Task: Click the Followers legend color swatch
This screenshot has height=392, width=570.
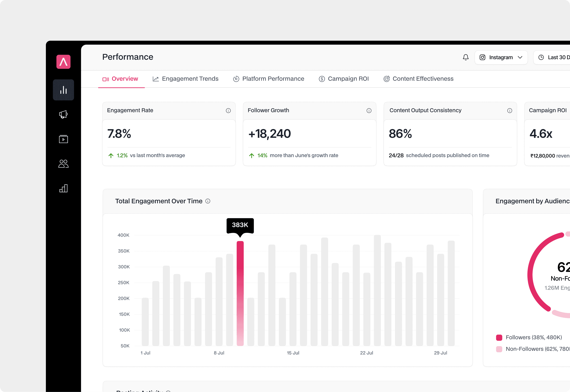Action: [499, 337]
